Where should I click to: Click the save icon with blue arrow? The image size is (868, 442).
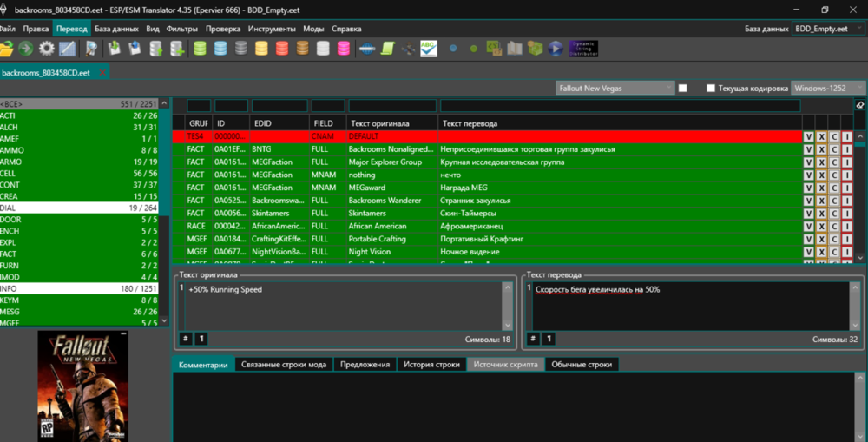(135, 49)
